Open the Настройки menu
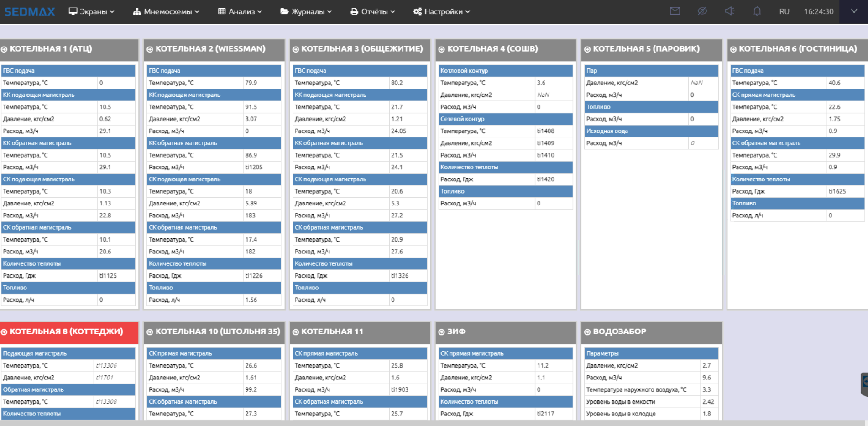This screenshot has width=868, height=426. (x=441, y=11)
